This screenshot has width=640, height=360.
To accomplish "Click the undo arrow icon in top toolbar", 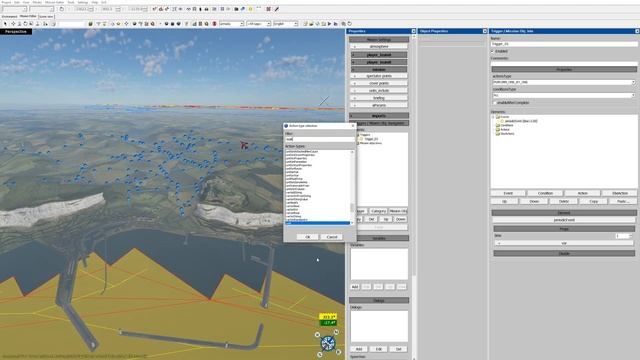I will point(62,9).
